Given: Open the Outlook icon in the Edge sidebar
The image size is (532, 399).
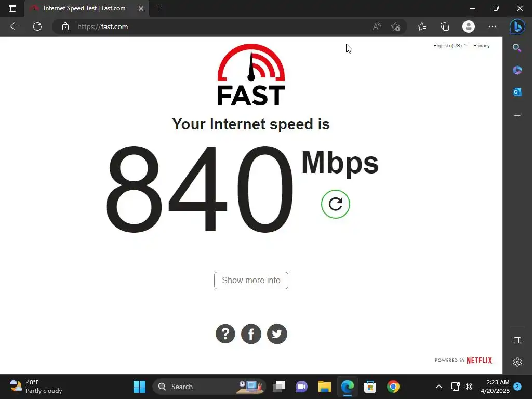Looking at the screenshot, I should [x=517, y=92].
